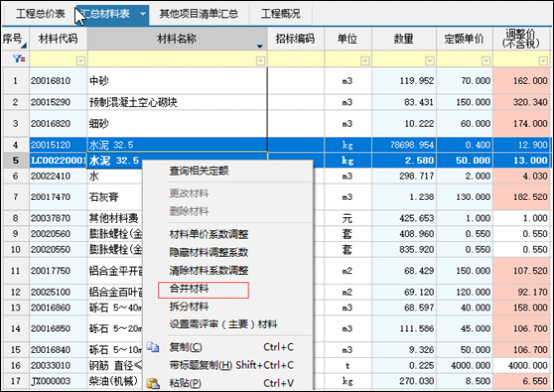Choose 拆分材料 from the context menu
The width and height of the screenshot is (554, 392).
[189, 306]
